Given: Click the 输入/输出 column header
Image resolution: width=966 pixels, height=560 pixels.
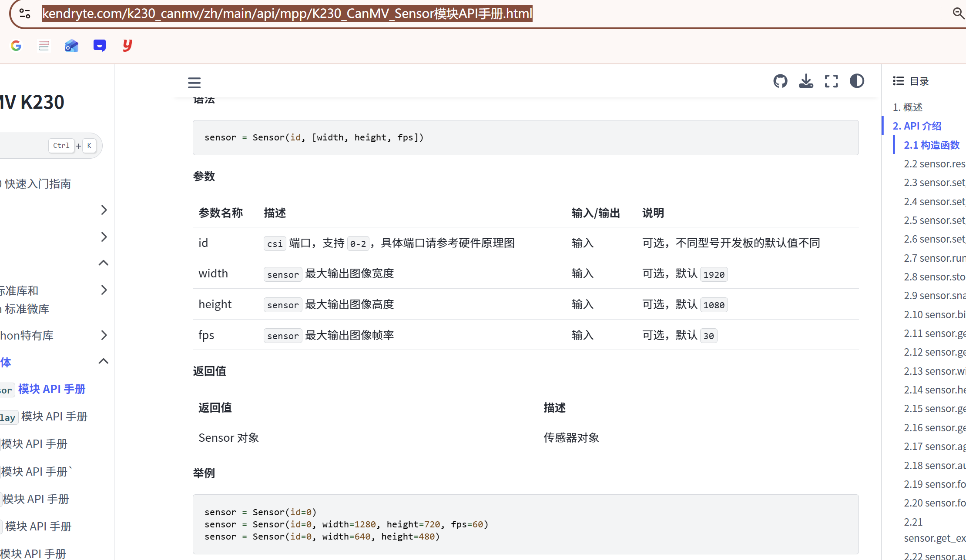Looking at the screenshot, I should click(x=596, y=213).
